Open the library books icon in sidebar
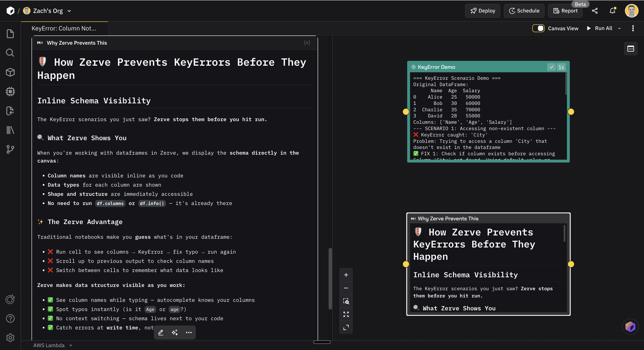This screenshot has width=644, height=350. point(10,130)
